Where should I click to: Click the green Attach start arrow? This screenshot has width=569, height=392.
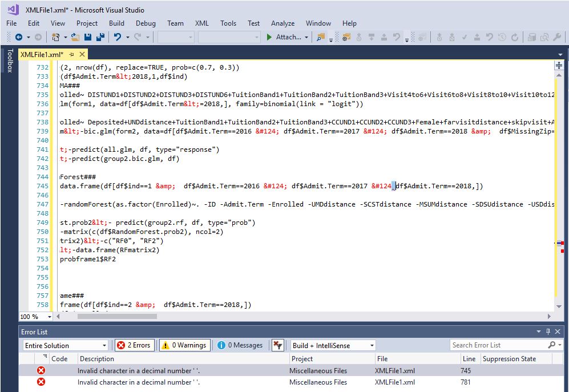(269, 37)
